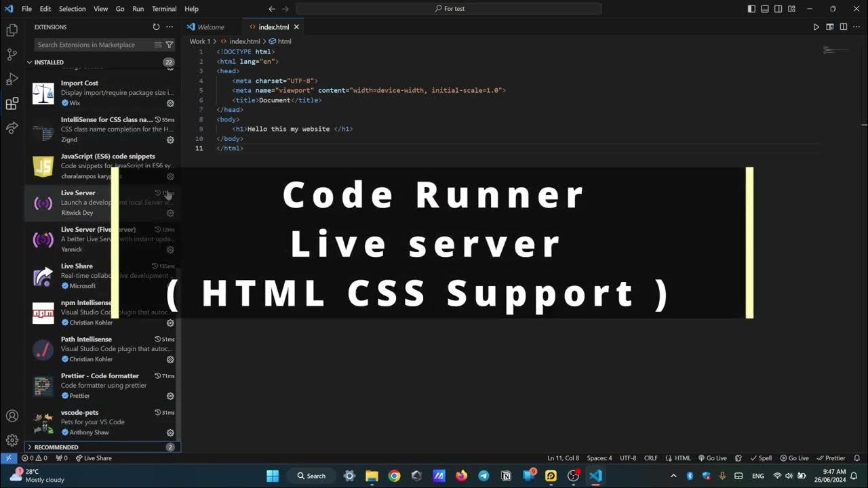Open errors and warnings status indicator
The image size is (868, 488).
[x=34, y=458]
